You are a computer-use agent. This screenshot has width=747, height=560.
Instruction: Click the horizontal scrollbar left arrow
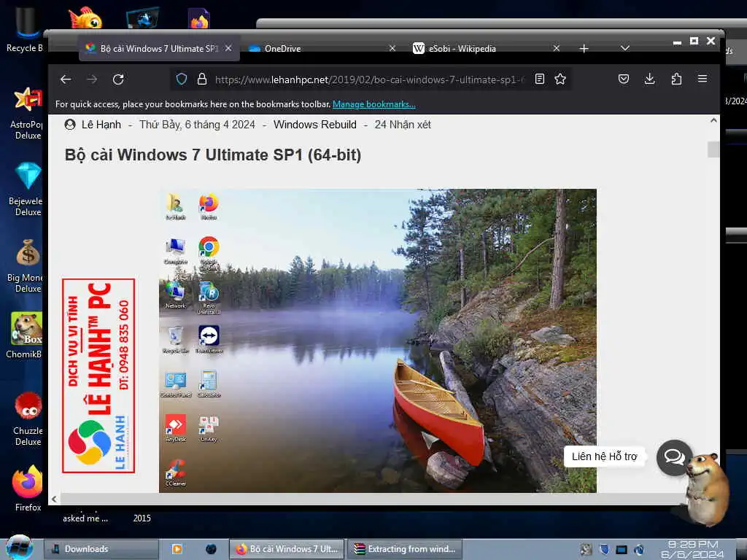(54, 499)
